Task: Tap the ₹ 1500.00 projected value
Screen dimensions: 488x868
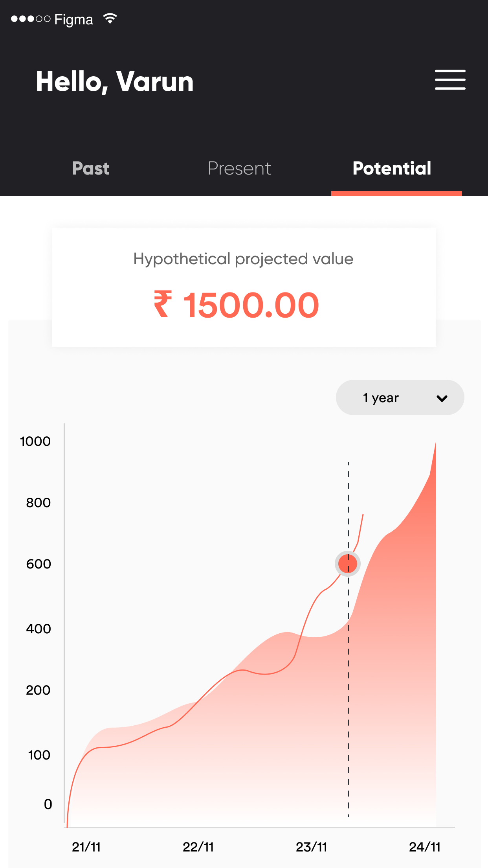Action: [236, 305]
